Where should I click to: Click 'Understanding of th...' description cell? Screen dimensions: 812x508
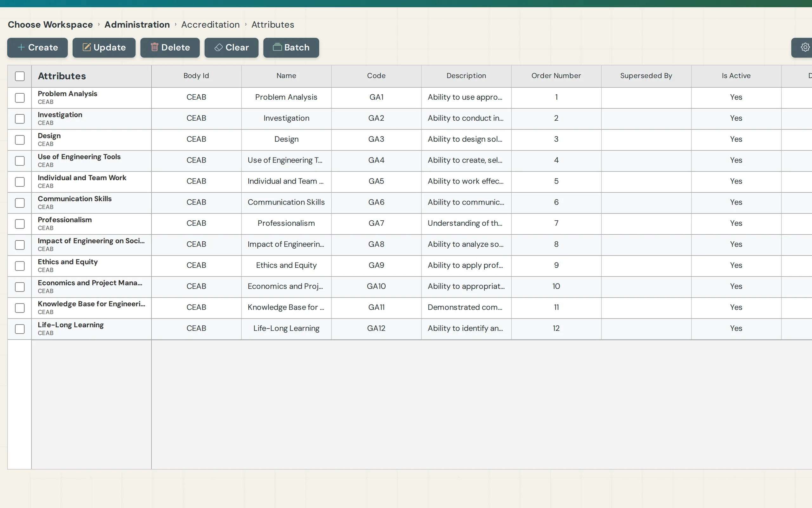(466, 224)
